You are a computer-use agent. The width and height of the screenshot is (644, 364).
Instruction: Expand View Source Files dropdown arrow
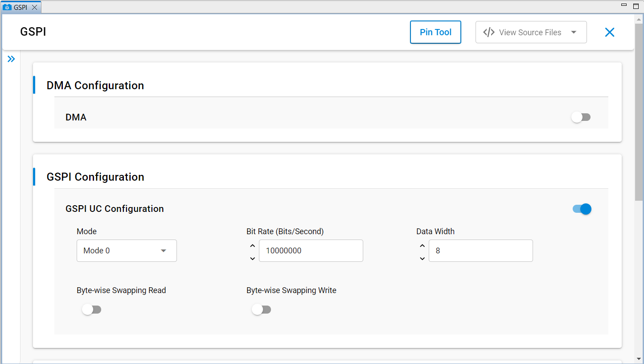coord(574,32)
